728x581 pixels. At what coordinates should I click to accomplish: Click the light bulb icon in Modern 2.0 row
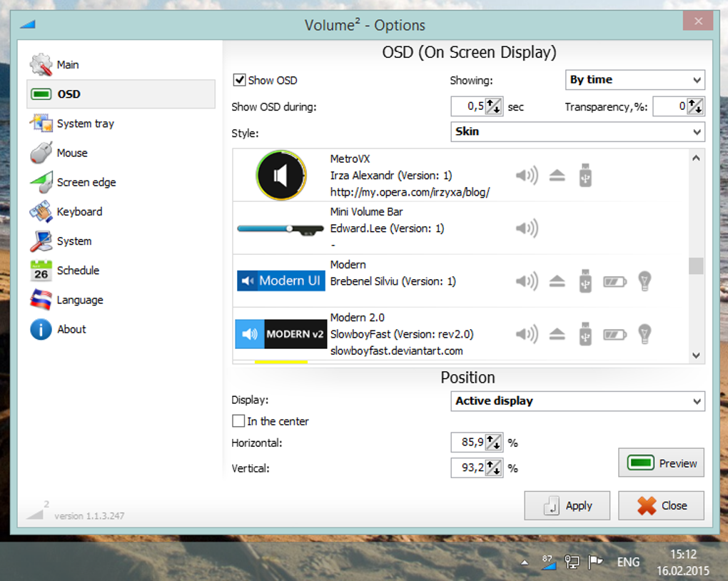(x=644, y=334)
